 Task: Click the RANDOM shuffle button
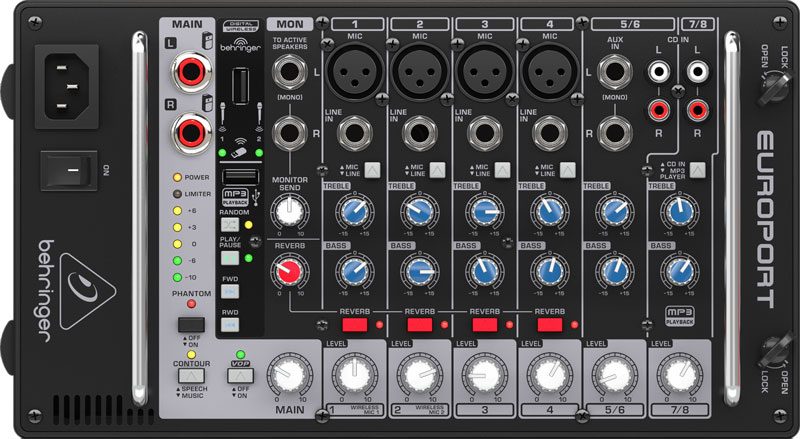point(230,225)
